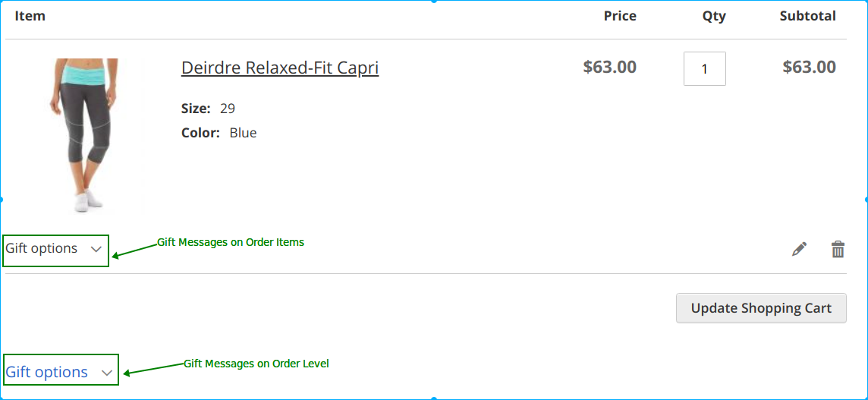This screenshot has height=400, width=868.
Task: Click the 'Gift Messages on Order Items' annotation
Action: coord(231,242)
